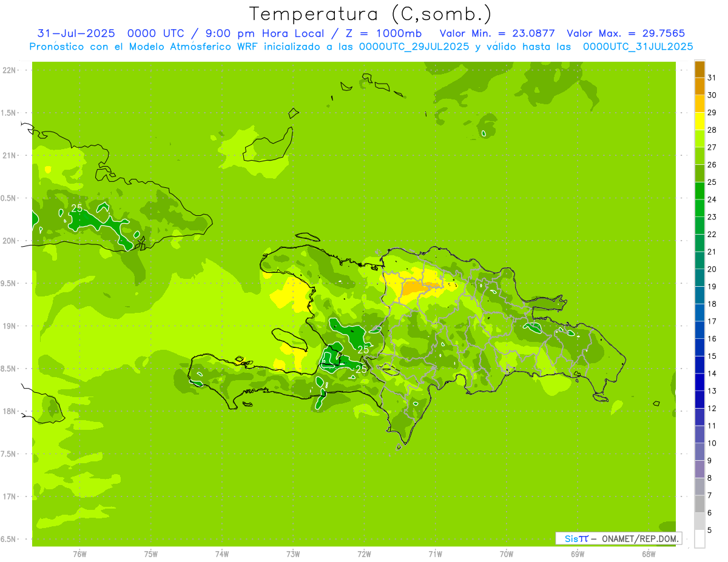Click color scale label 27

[712, 147]
